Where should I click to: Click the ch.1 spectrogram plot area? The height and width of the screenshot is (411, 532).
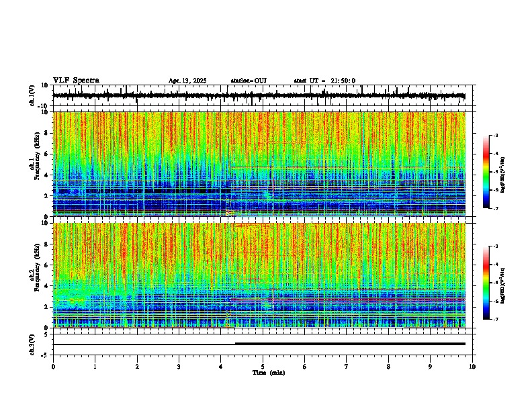[259, 164]
